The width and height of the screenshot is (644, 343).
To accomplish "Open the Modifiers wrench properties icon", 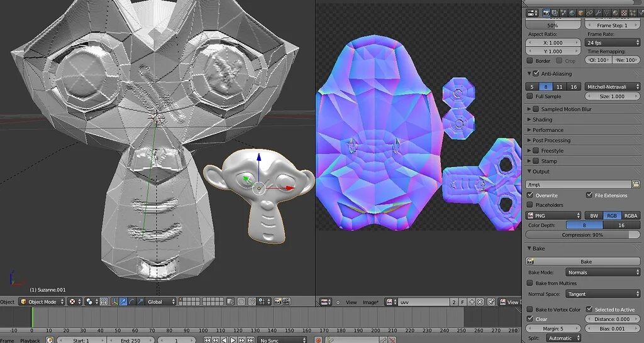I will click(598, 13).
